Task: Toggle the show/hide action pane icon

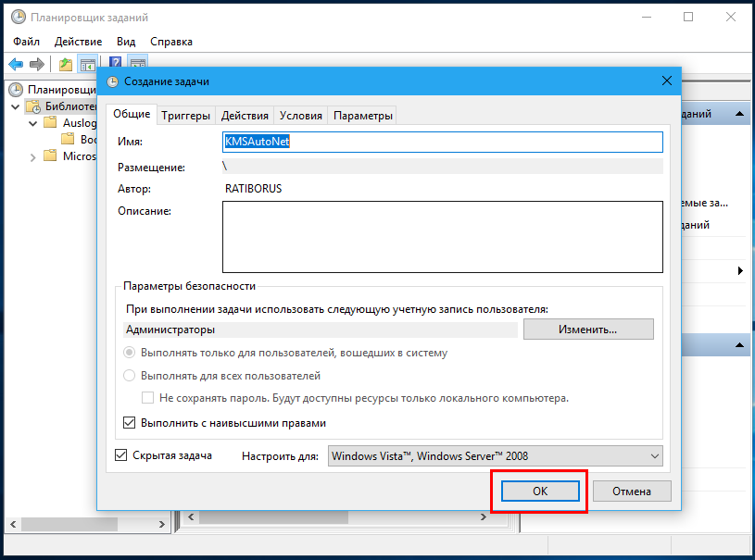Action: click(x=138, y=63)
